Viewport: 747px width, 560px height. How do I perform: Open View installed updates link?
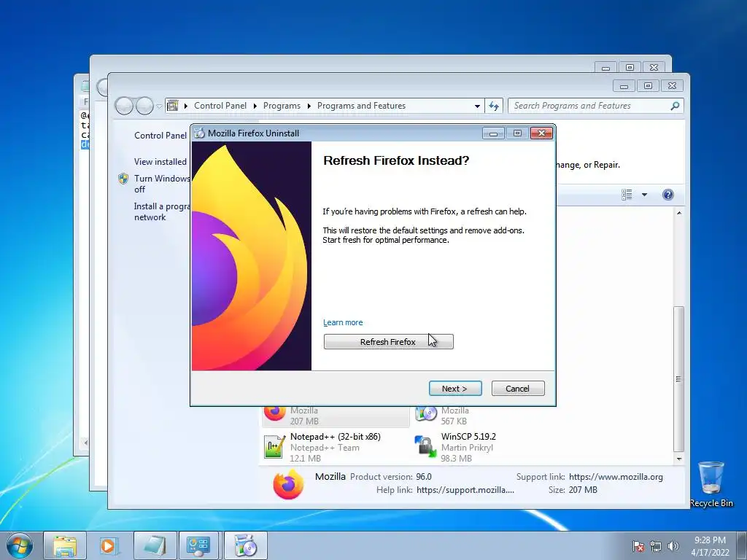click(160, 161)
